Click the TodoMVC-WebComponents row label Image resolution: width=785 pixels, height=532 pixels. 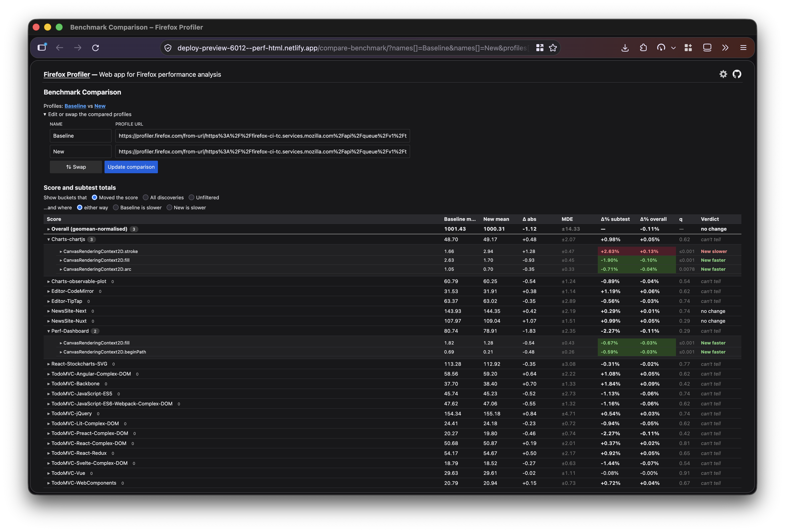click(84, 483)
